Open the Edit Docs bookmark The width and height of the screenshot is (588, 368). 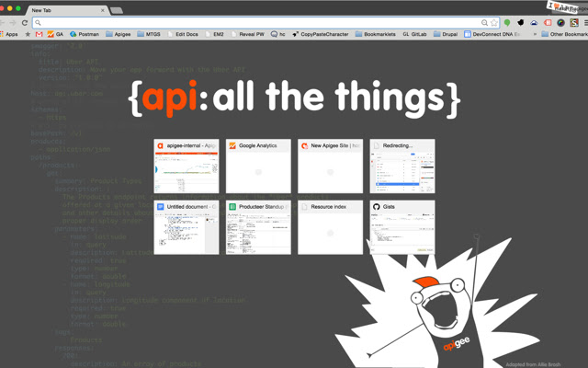(183, 34)
